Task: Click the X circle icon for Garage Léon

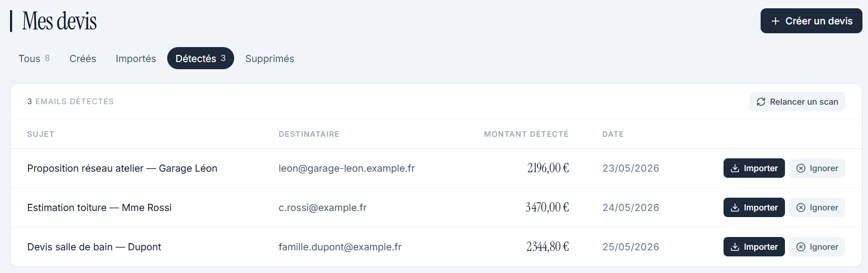Action: click(800, 168)
